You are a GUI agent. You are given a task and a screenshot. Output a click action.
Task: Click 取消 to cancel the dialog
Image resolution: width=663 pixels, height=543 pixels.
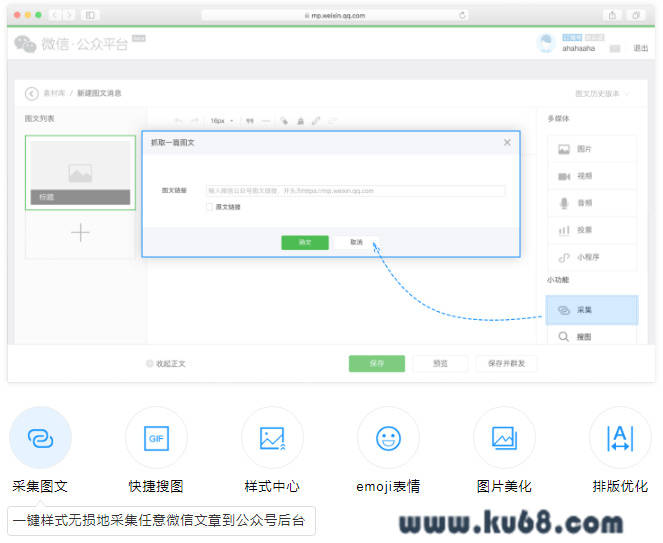(356, 242)
